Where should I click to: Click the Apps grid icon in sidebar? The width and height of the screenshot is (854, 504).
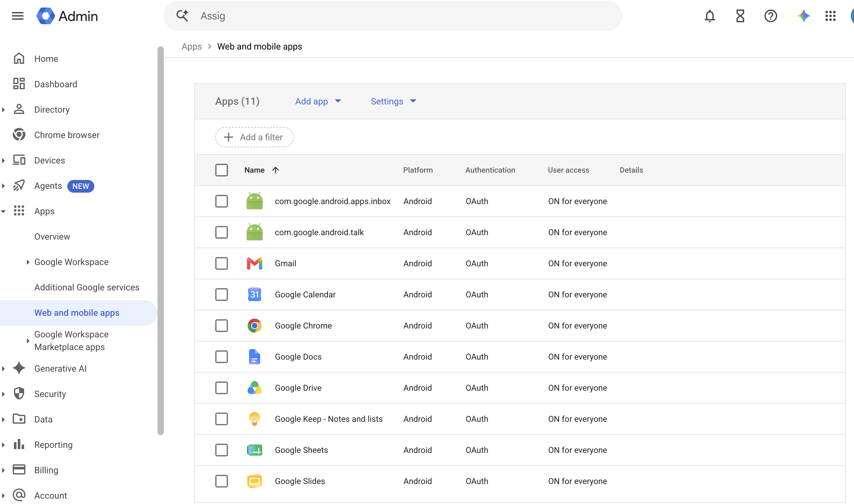tap(19, 211)
